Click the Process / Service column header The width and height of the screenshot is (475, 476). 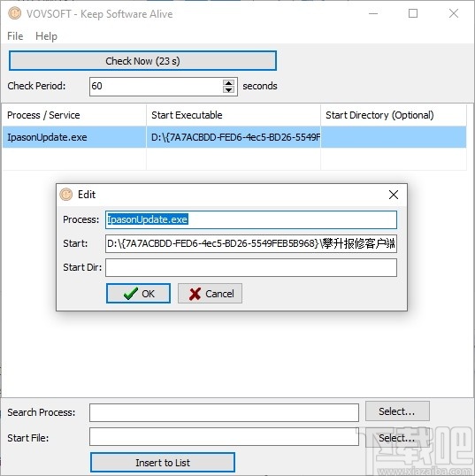click(x=74, y=115)
